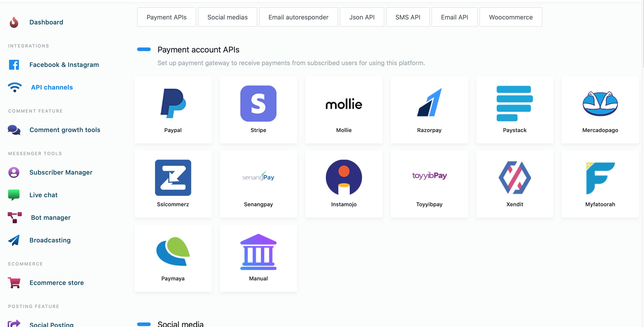The width and height of the screenshot is (644, 327).
Task: Click the SSLCommerz payment icon
Action: click(x=173, y=177)
